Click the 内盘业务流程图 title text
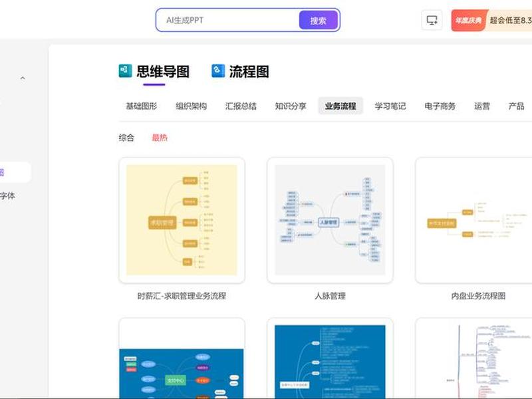The width and height of the screenshot is (532, 399). tap(478, 296)
